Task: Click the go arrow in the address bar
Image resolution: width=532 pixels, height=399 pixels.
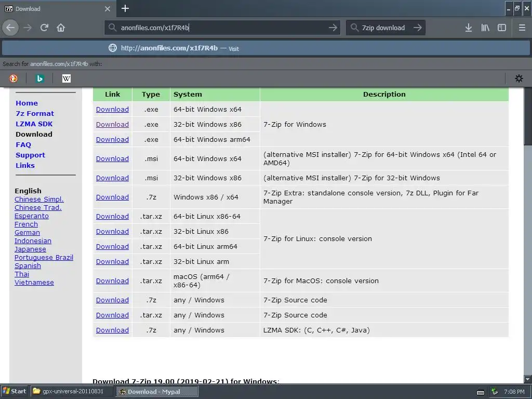Action: 333,28
